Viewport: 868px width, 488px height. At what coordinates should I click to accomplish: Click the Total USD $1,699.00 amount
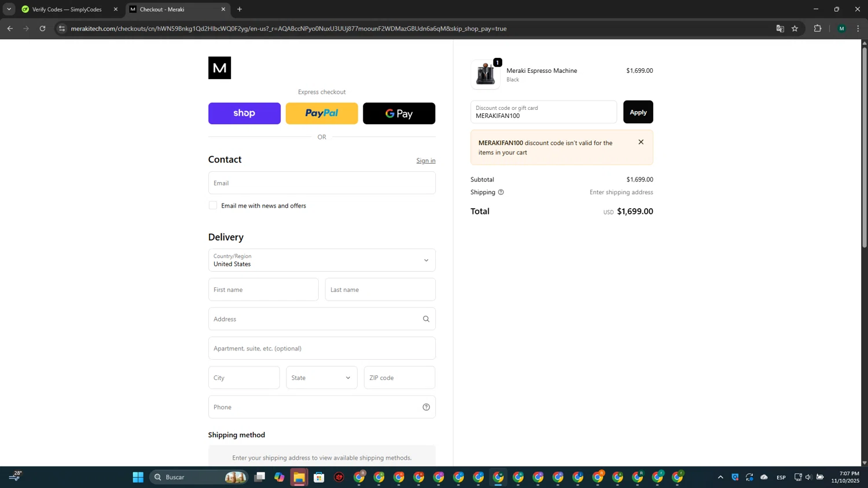tap(635, 212)
